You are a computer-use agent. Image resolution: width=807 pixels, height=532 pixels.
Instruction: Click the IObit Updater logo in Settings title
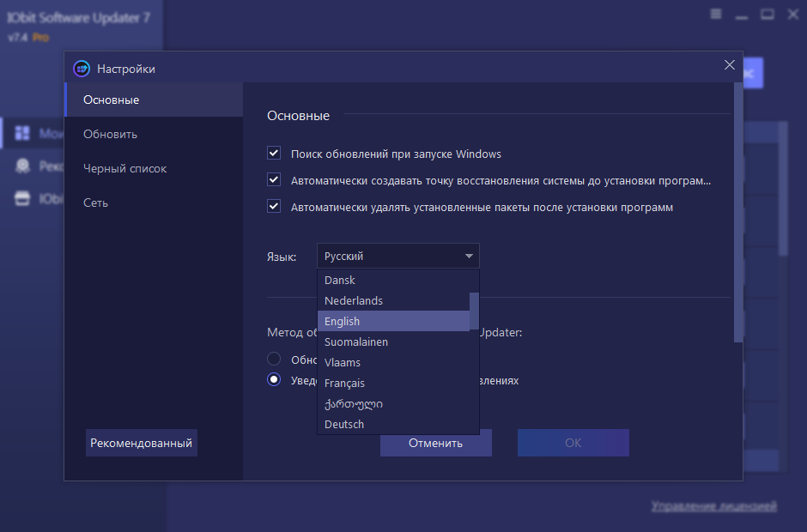click(x=82, y=69)
